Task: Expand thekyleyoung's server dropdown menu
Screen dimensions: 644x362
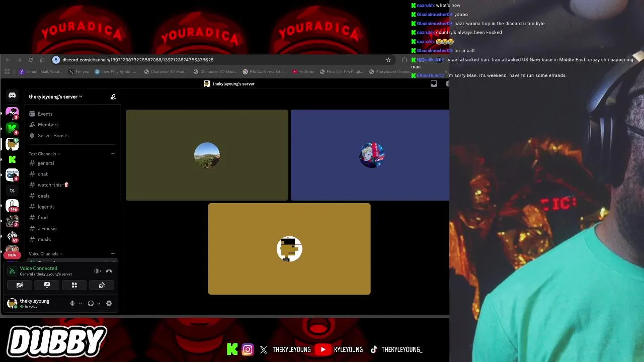Action: [x=55, y=97]
